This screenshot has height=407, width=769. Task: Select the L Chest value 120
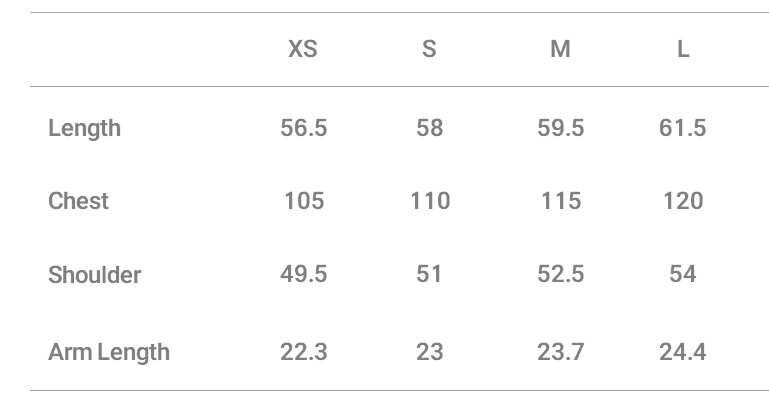(x=683, y=201)
